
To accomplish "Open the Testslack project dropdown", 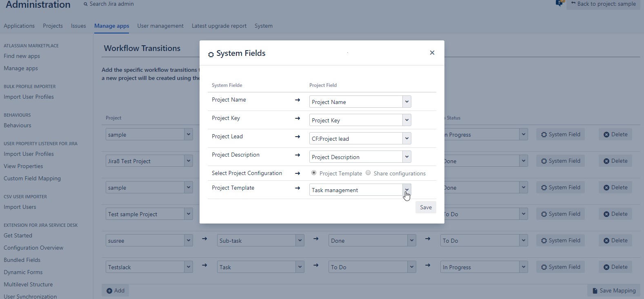I will (149, 267).
